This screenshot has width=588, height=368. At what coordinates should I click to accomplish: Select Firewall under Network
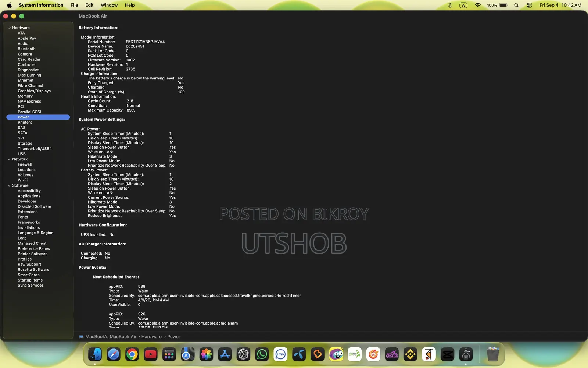[25, 164]
